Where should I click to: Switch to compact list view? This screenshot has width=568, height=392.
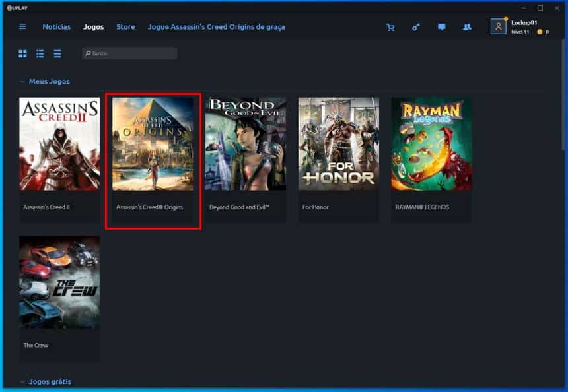[57, 53]
